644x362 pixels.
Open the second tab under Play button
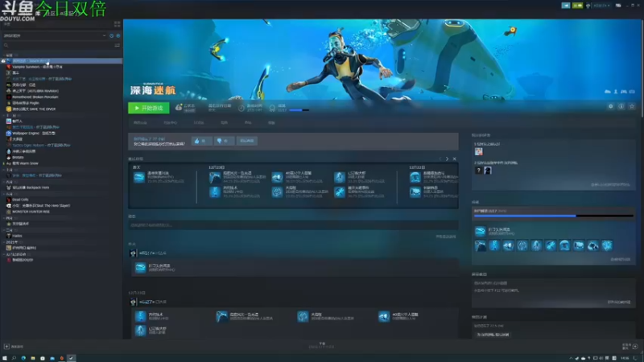click(x=171, y=123)
